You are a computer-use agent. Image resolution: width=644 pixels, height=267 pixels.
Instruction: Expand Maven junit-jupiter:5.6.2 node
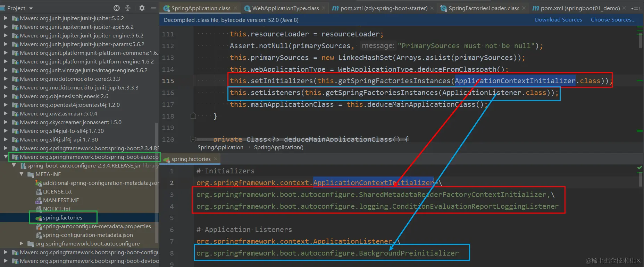(x=6, y=18)
